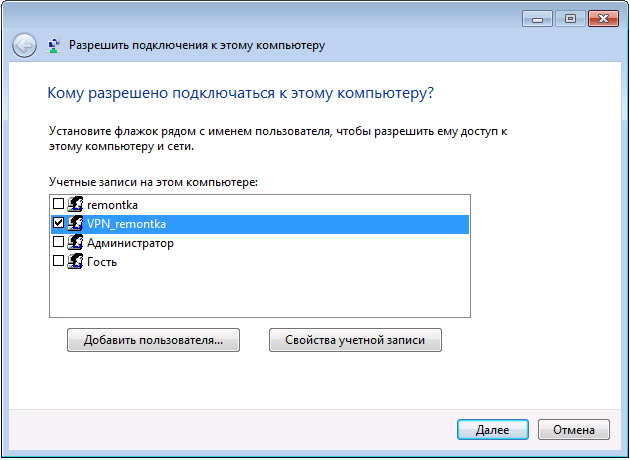This screenshot has width=630, height=460.
Task: Click the Back arrow button
Action: click(24, 45)
